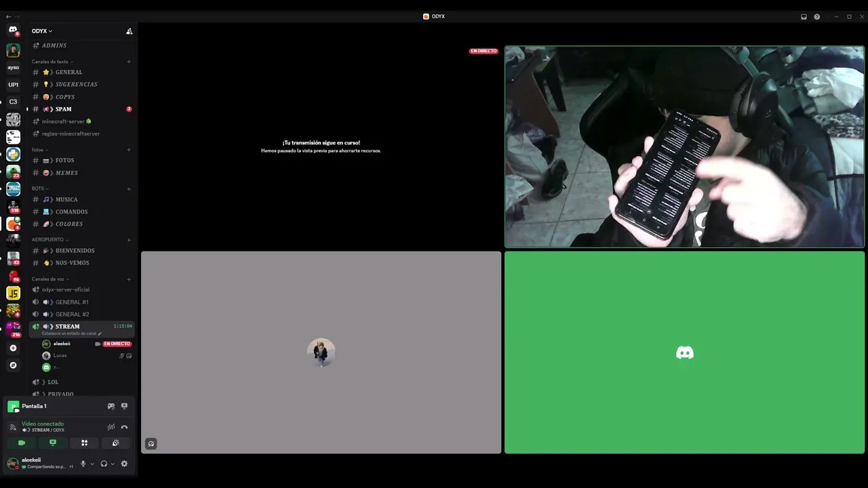Collapse the 'AEROPUERTO' category
Viewport: 868px width, 488px height.
pos(50,239)
